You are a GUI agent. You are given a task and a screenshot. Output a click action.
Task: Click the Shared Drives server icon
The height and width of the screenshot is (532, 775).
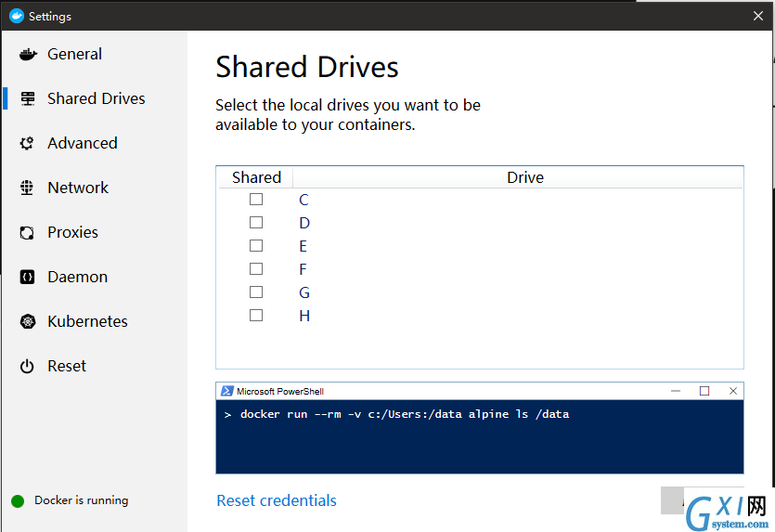point(28,98)
